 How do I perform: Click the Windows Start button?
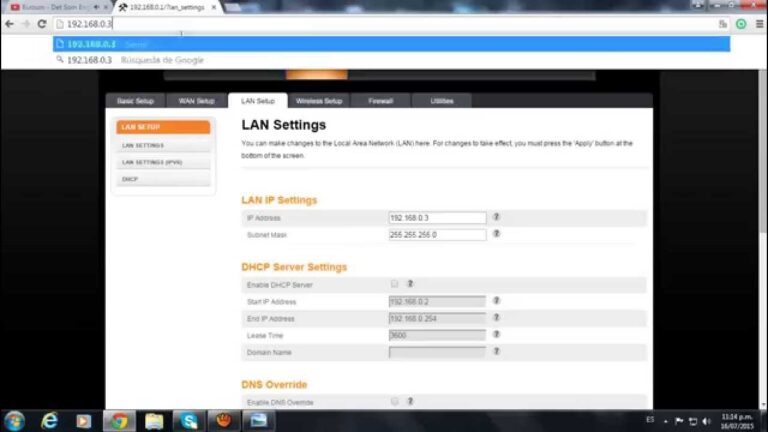(x=14, y=420)
